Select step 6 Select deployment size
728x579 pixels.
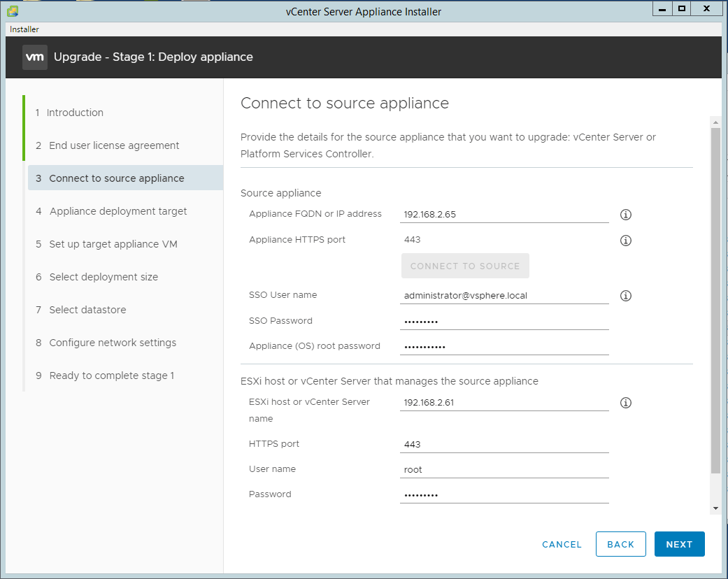[x=97, y=277]
